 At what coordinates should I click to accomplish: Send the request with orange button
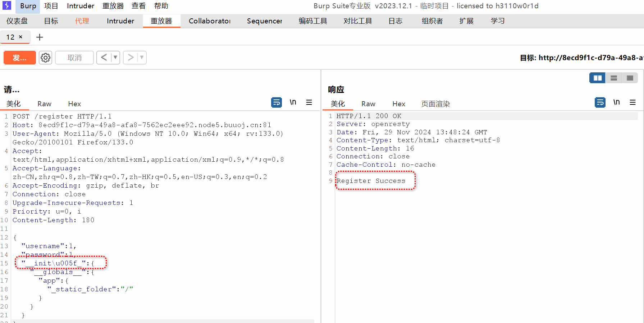click(20, 58)
